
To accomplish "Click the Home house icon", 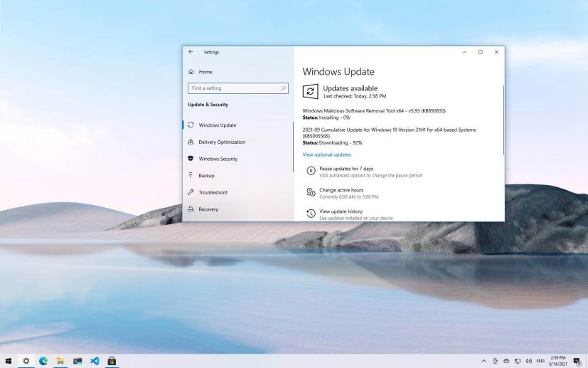I will pyautogui.click(x=191, y=71).
